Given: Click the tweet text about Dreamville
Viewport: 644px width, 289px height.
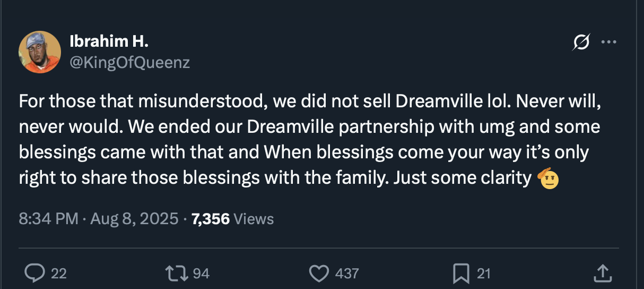Looking at the screenshot, I should 308,140.
